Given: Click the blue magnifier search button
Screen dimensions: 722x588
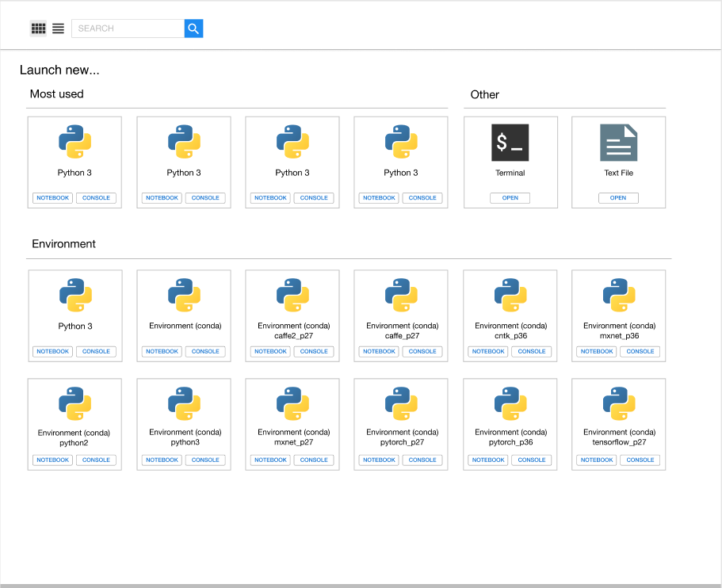Looking at the screenshot, I should (x=193, y=29).
